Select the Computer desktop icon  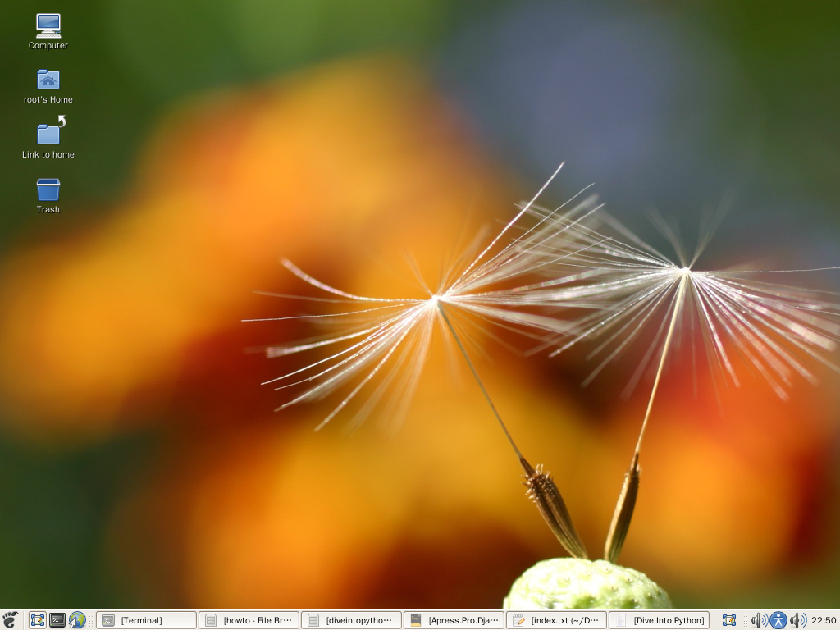point(48,26)
